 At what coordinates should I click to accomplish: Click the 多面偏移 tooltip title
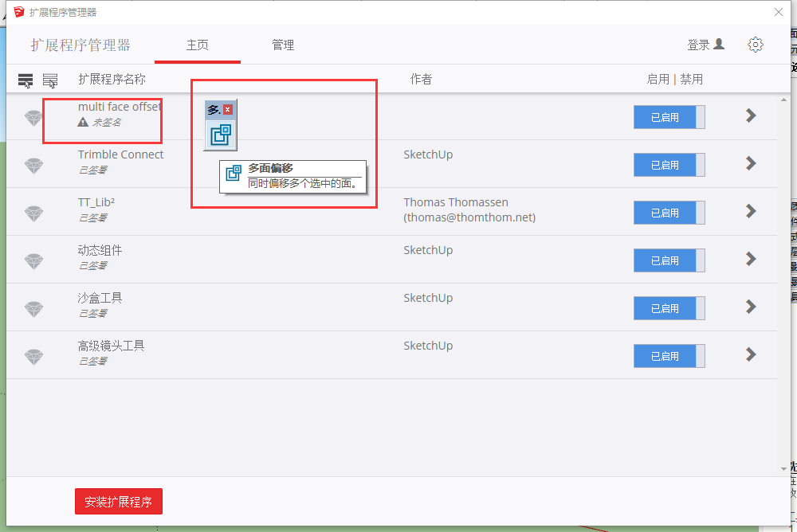(270, 168)
